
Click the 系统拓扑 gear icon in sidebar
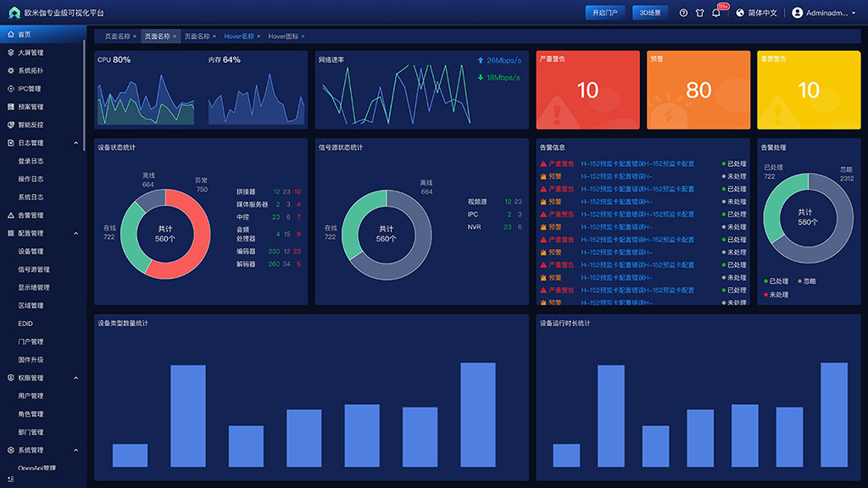click(x=10, y=70)
